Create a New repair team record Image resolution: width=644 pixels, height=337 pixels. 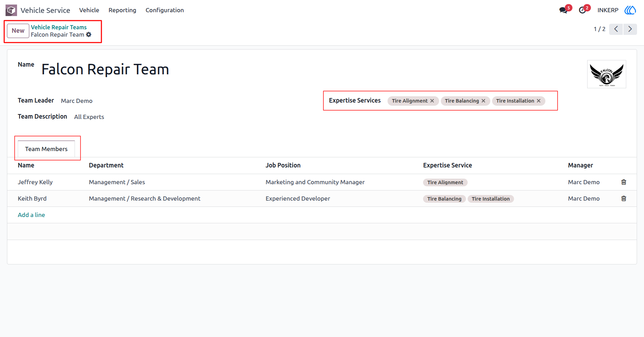coord(18,31)
